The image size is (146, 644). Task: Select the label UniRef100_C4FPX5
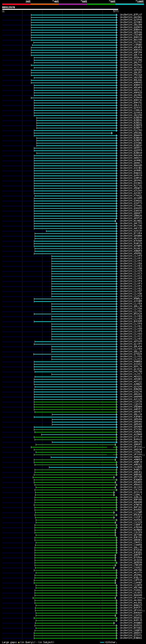131,580
